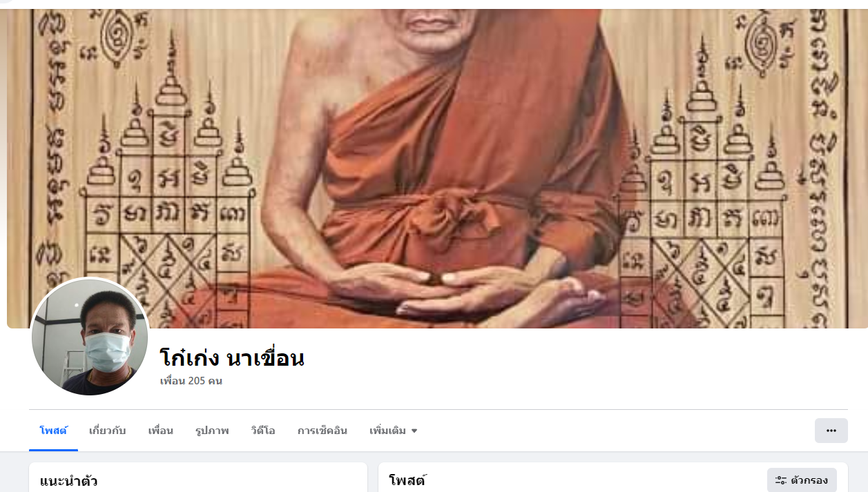Screen dimensions: 868x492
Task: Open the three-dots profile options button
Action: pos(831,431)
